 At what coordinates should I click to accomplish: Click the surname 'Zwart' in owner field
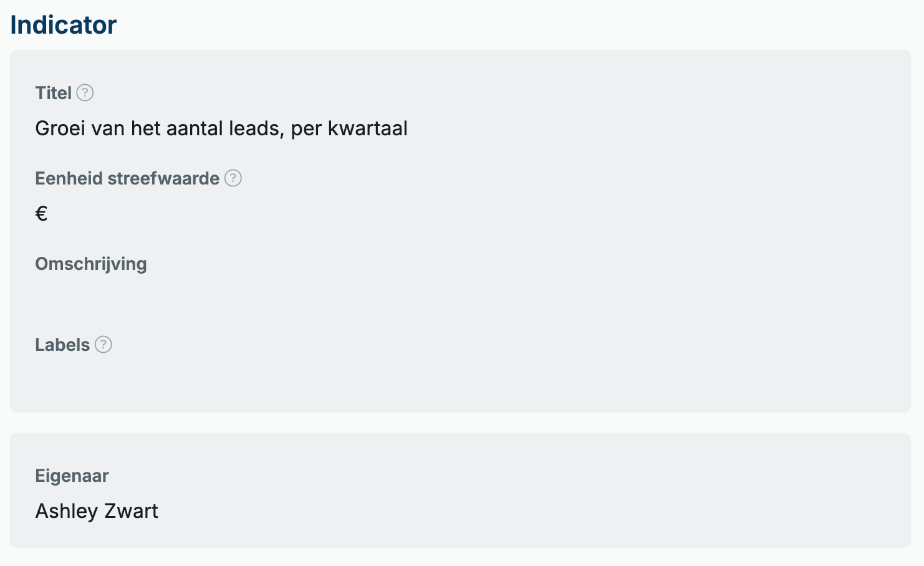tap(132, 511)
